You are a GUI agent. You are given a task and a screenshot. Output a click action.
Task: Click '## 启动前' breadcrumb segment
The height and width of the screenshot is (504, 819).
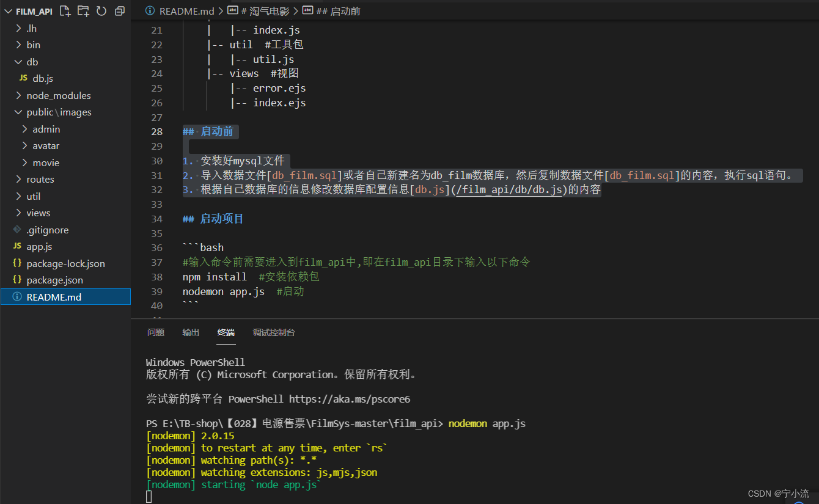331,11
